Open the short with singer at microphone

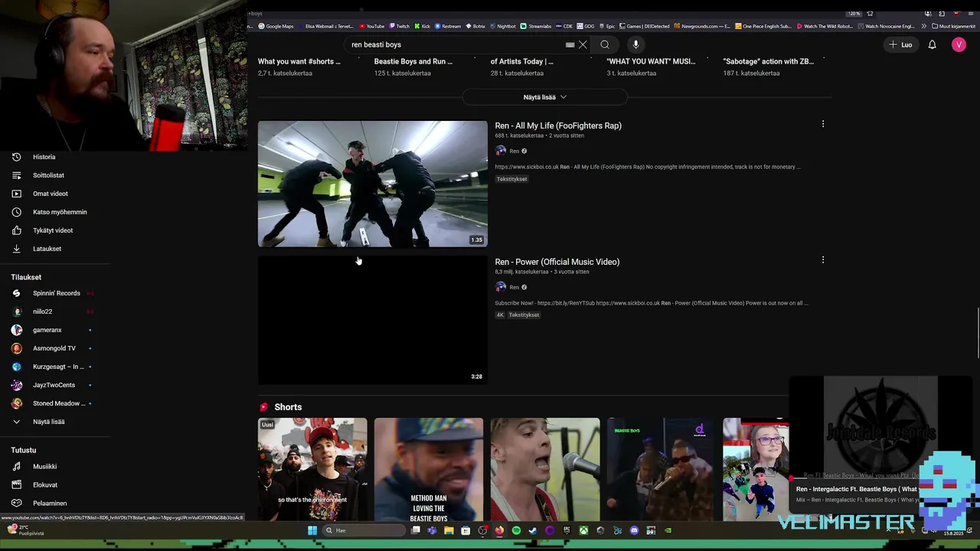tap(545, 469)
